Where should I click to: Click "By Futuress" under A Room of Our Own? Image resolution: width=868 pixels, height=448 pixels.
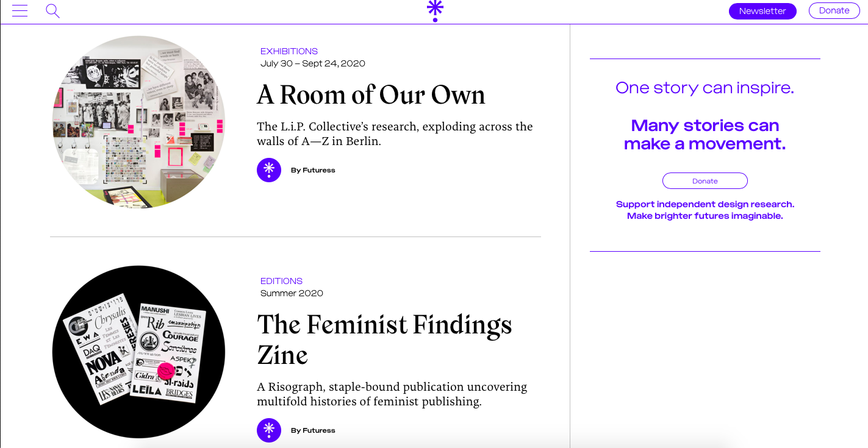click(313, 170)
